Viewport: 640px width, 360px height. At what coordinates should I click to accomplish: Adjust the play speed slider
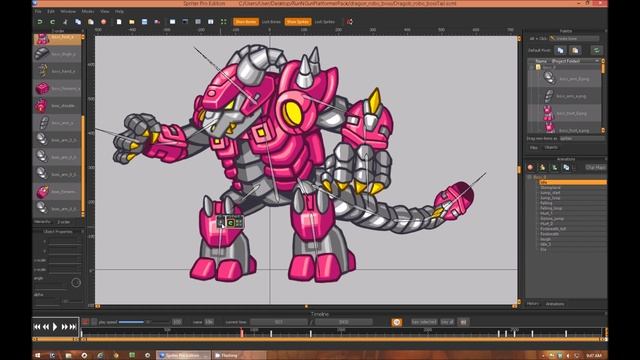pos(143,322)
